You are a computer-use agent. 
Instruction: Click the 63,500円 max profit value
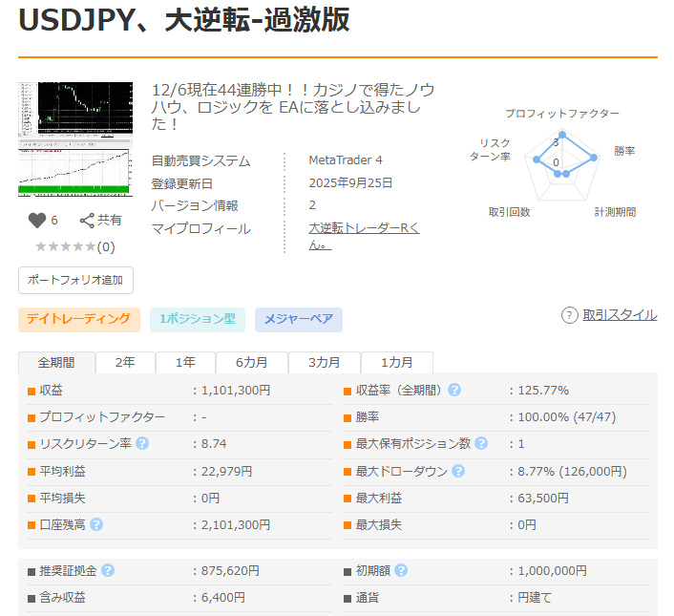(x=543, y=499)
